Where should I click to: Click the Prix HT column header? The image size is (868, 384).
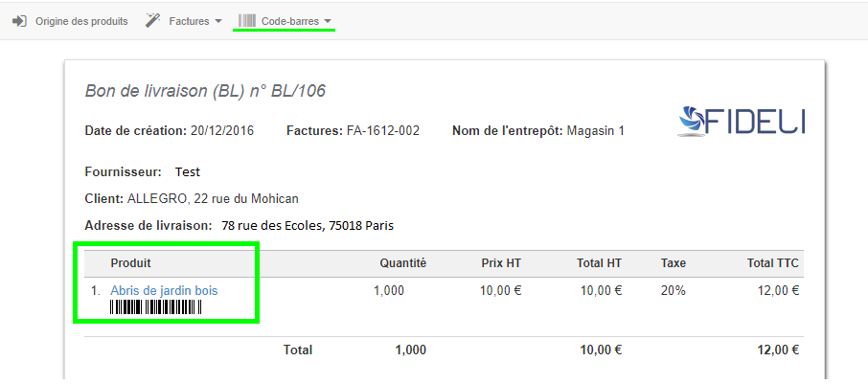(501, 263)
